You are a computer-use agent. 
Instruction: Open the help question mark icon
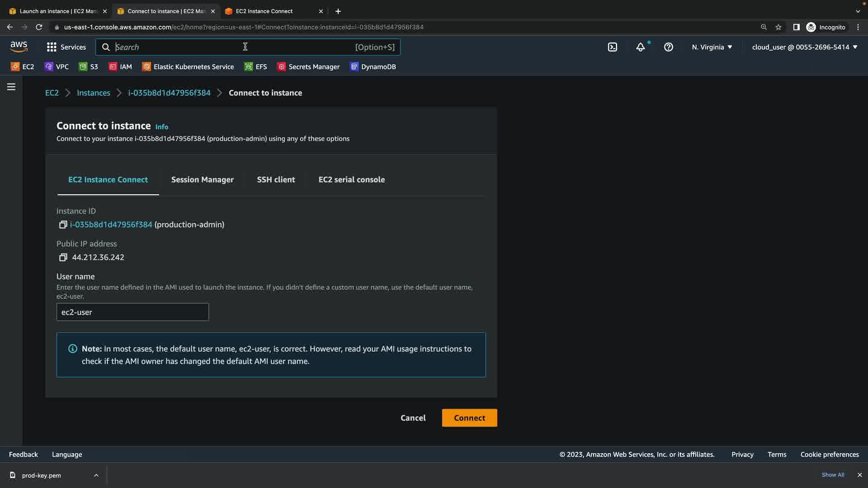click(669, 47)
